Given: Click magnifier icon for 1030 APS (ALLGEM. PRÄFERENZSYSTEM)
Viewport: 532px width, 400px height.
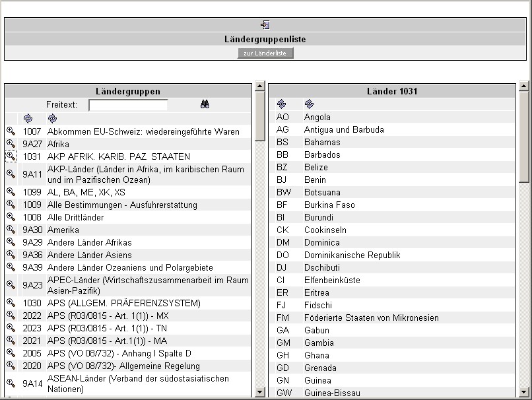Looking at the screenshot, I should [11, 303].
